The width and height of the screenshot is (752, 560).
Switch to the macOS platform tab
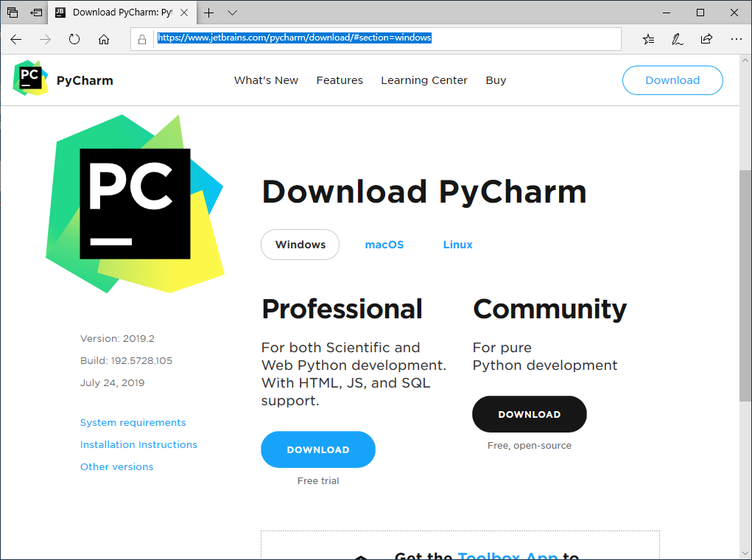(384, 245)
